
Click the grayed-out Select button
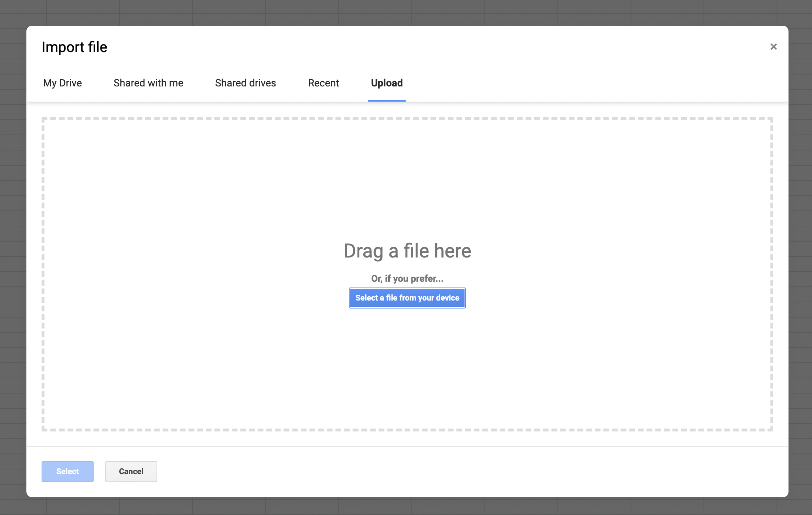click(x=68, y=471)
